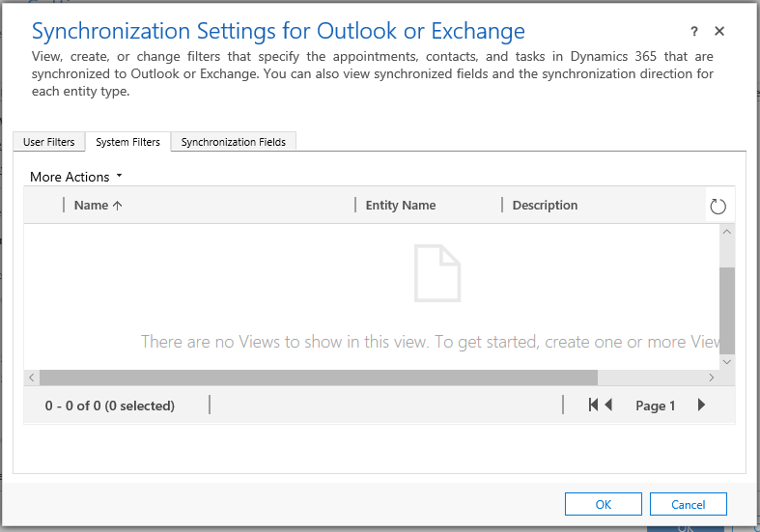Refresh the filters grid
This screenshot has width=760, height=532.
tap(718, 207)
